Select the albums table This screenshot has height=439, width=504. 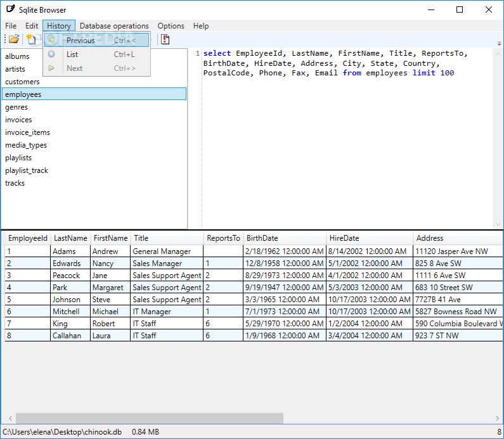[94, 56]
